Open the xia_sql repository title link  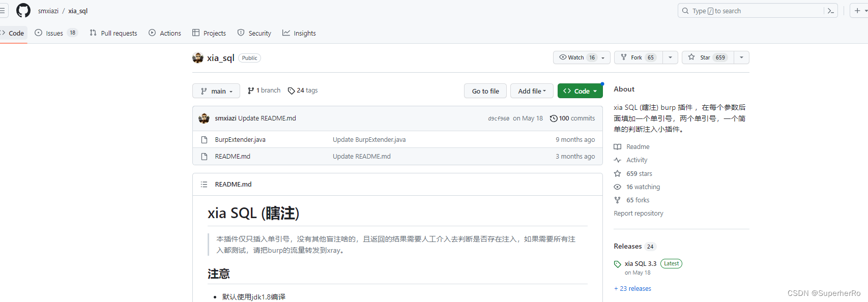(221, 58)
